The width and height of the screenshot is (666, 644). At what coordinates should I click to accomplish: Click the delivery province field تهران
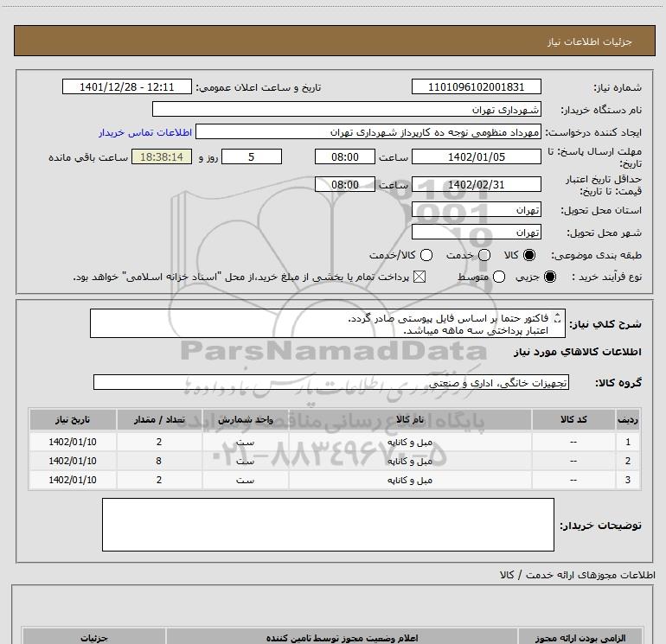coord(476,210)
